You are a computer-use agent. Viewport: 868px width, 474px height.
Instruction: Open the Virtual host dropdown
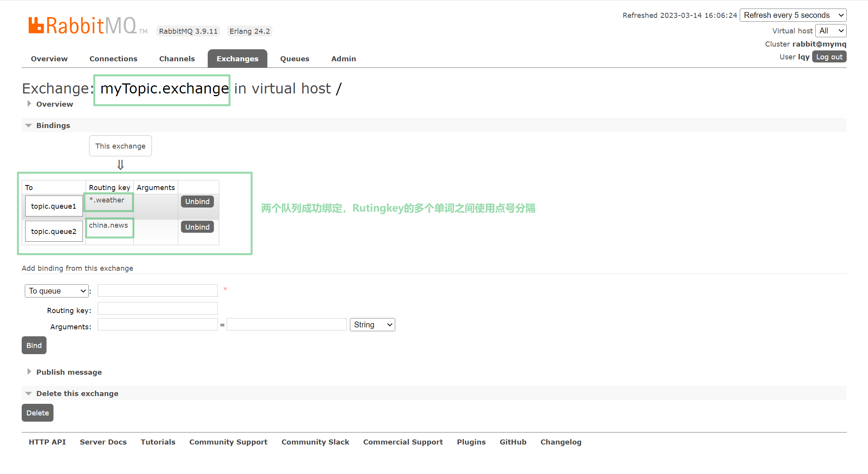830,31
